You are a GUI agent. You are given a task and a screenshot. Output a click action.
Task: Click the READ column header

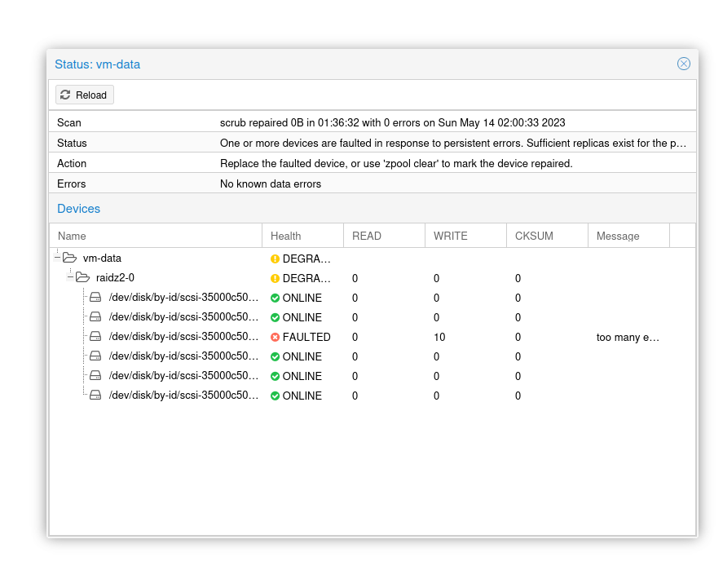click(x=383, y=236)
